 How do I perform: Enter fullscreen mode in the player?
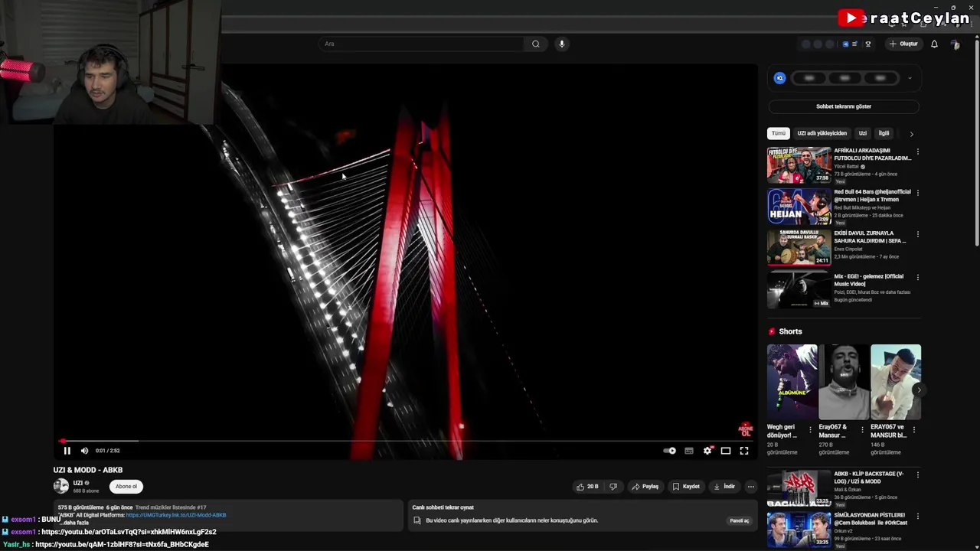(744, 451)
